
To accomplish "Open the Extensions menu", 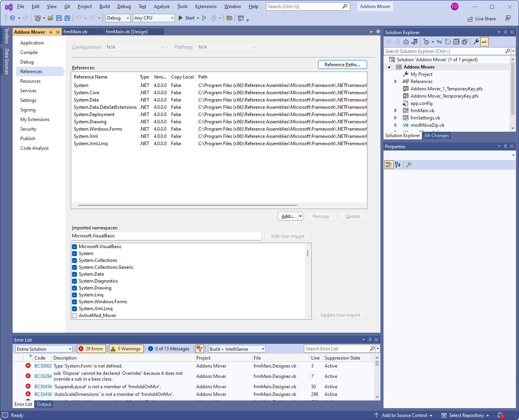I will pos(206,7).
